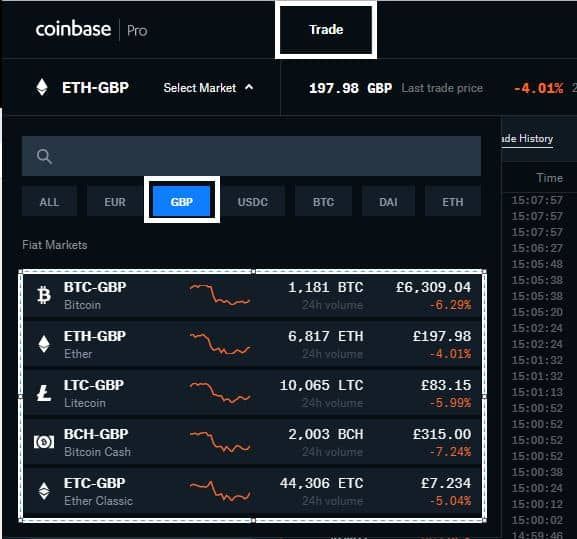The width and height of the screenshot is (577, 539).
Task: Click the magnifier search icon
Action: tap(44, 156)
